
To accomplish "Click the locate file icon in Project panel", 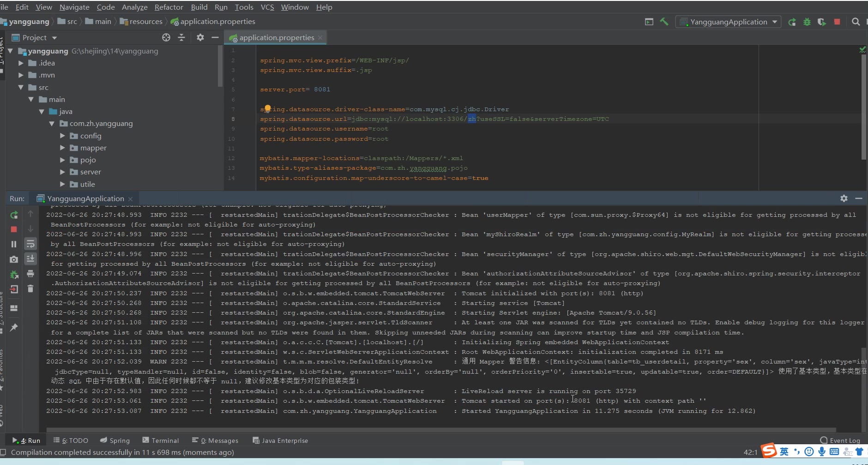I will click(x=166, y=37).
